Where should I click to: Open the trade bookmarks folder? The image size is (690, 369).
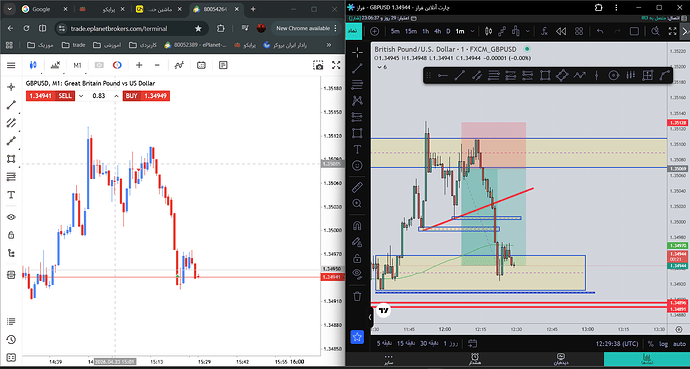click(x=73, y=45)
